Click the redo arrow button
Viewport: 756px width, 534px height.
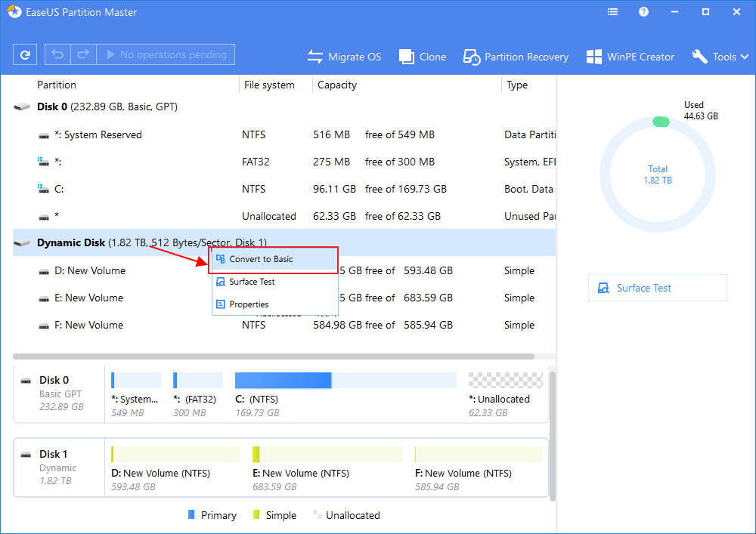[83, 54]
